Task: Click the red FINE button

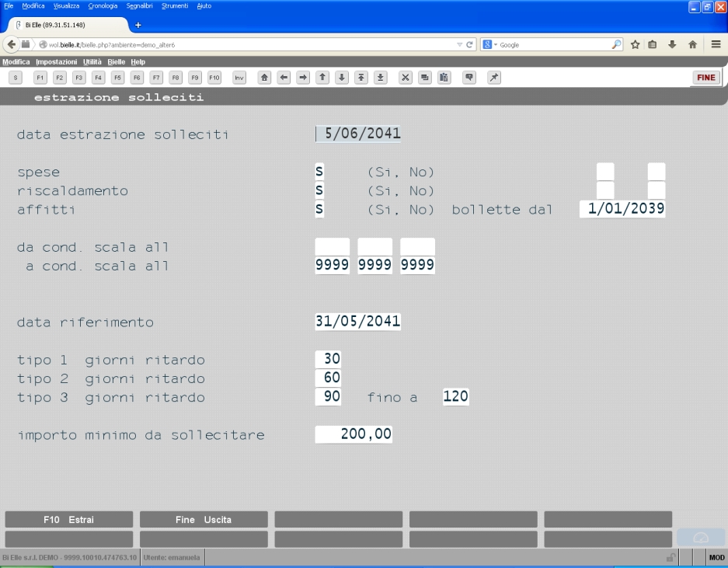Action: pyautogui.click(x=705, y=78)
